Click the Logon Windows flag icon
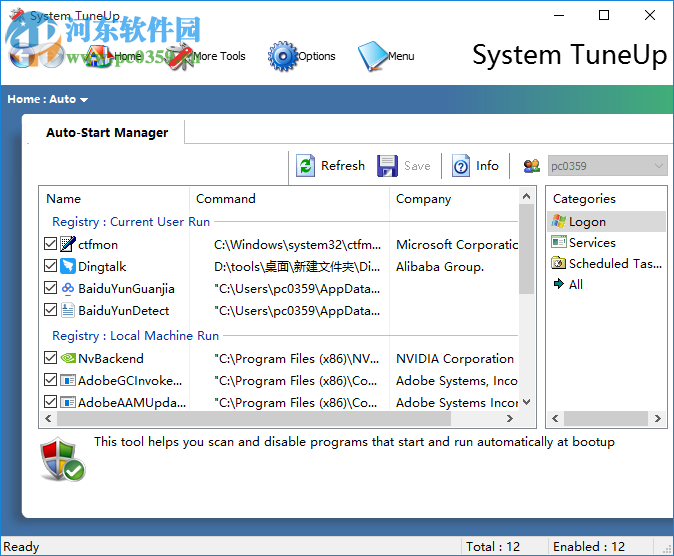This screenshot has width=674, height=556. click(x=559, y=221)
